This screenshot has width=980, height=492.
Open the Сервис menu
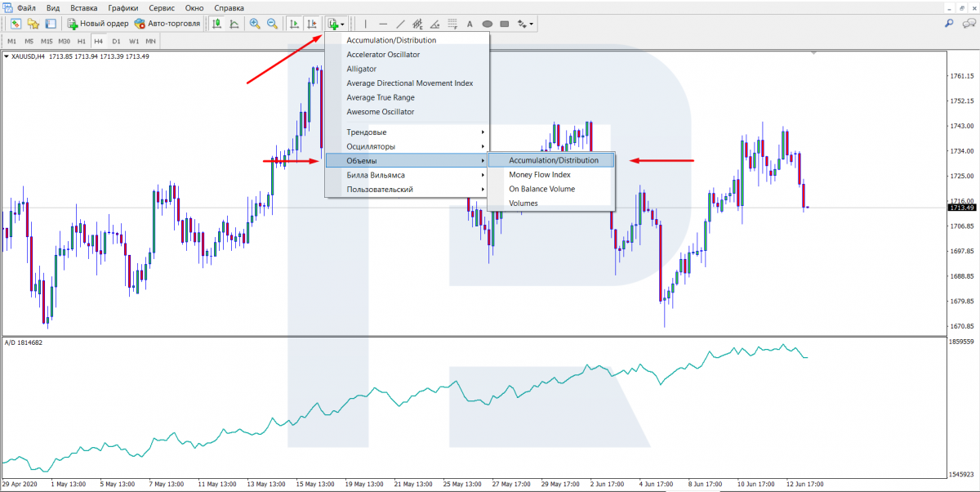click(x=161, y=7)
